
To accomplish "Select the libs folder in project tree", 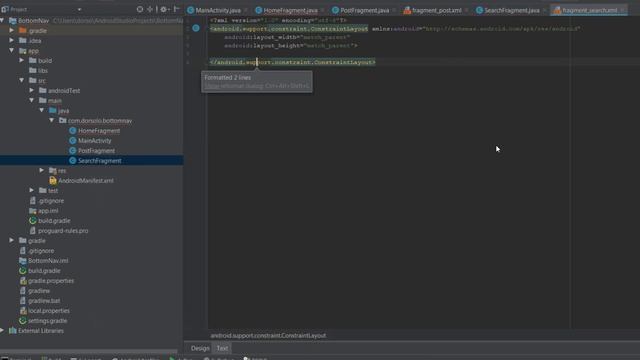I will click(x=43, y=71).
